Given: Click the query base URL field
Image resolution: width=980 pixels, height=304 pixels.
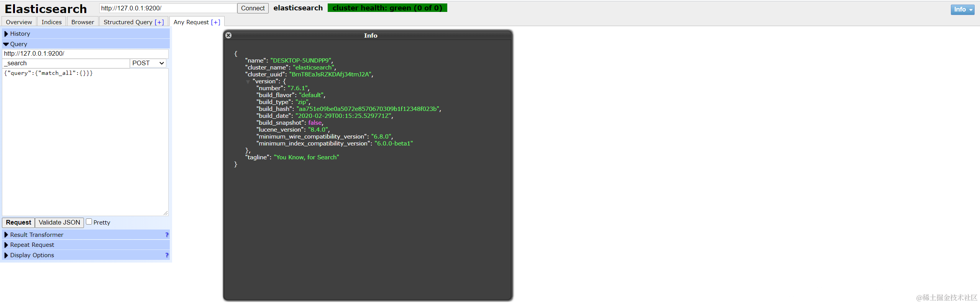Looking at the screenshot, I should [x=85, y=54].
